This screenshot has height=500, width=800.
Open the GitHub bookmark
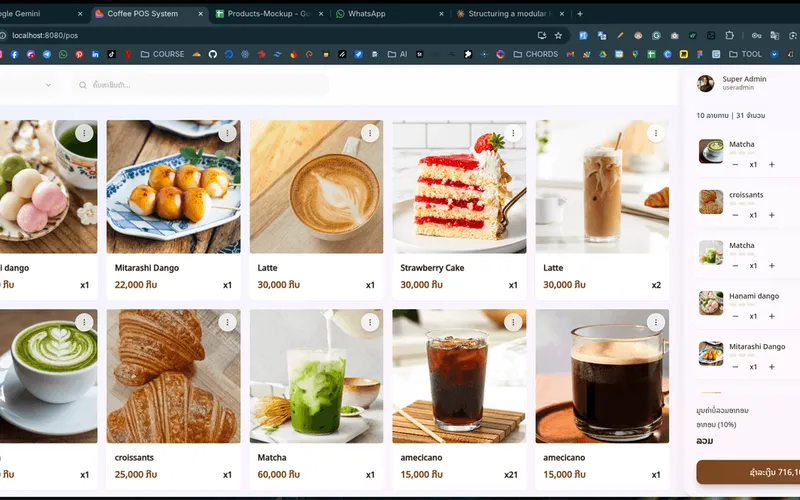click(213, 54)
